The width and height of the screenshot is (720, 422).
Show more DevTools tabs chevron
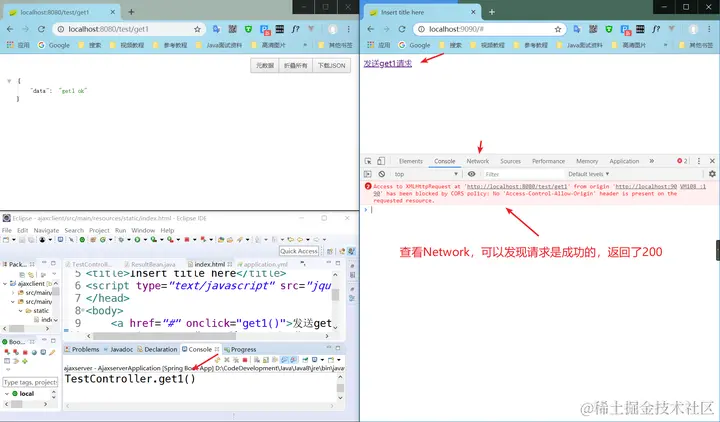point(652,161)
